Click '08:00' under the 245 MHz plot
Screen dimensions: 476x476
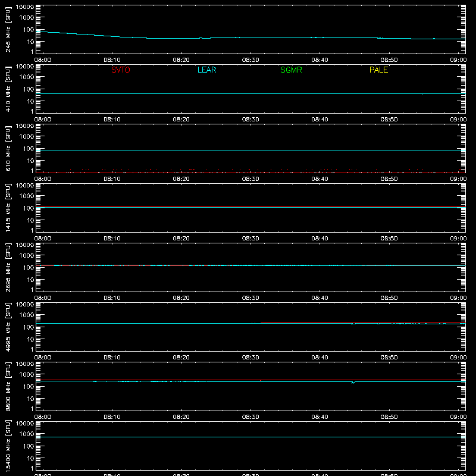pyautogui.click(x=43, y=60)
